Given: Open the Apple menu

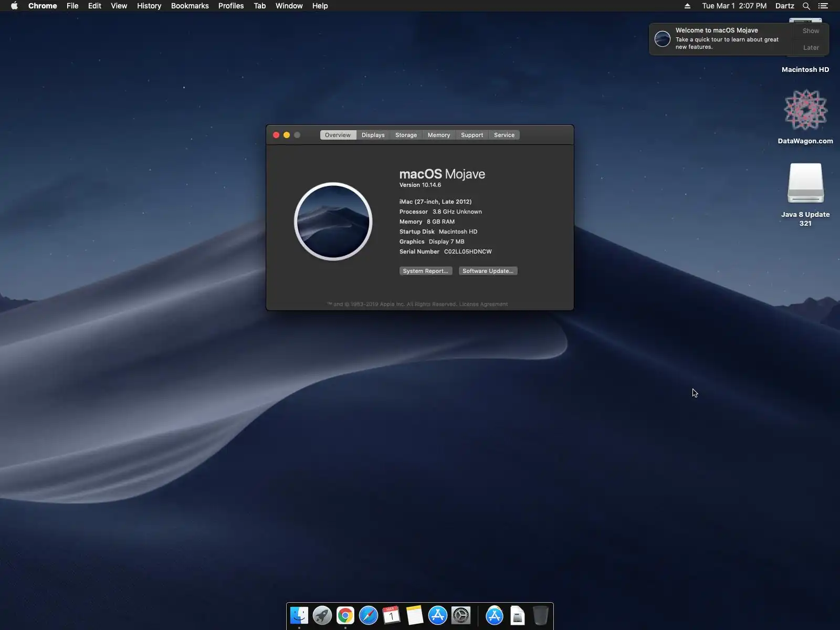Looking at the screenshot, I should [x=14, y=6].
